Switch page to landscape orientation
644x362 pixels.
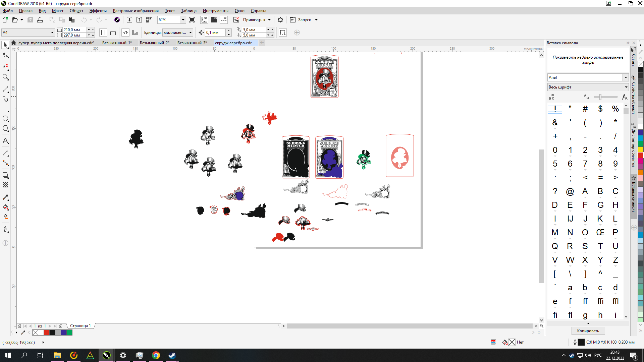coord(113,33)
